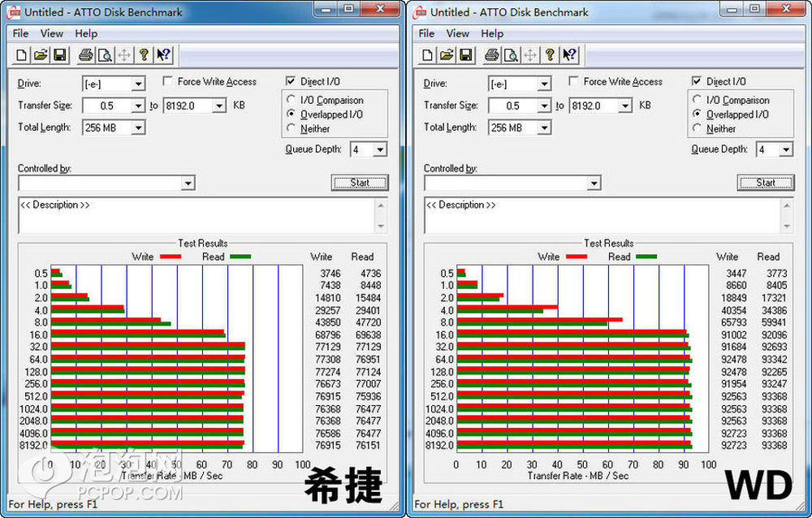
Task: Open Transfer Size 8192.0 dropdown, left (希捷) window
Action: [219, 106]
